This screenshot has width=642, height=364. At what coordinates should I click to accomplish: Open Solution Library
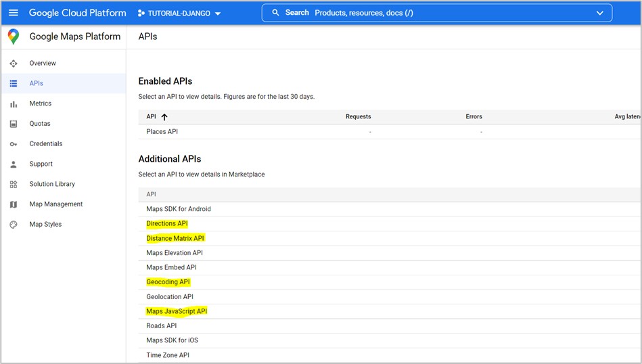52,184
